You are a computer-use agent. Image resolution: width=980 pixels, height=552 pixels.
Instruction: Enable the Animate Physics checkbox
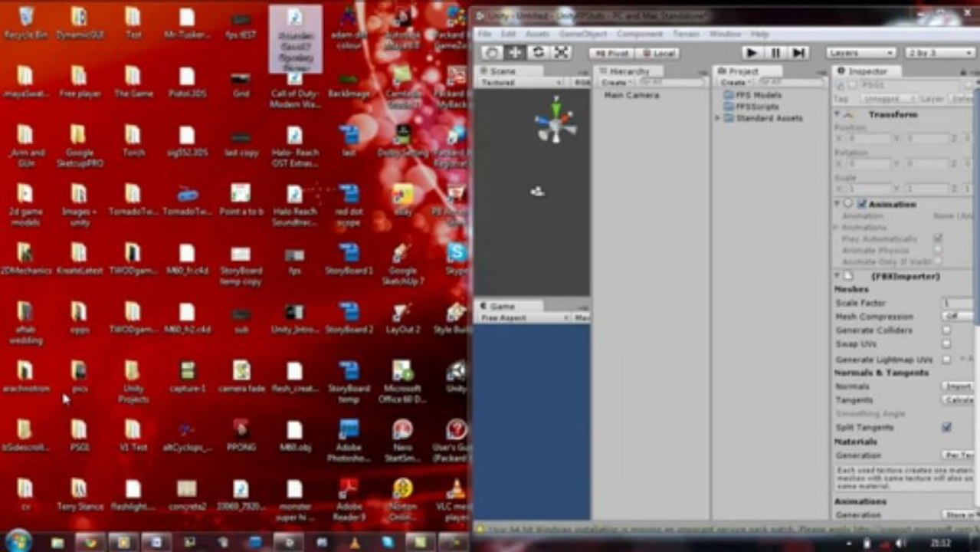click(938, 250)
